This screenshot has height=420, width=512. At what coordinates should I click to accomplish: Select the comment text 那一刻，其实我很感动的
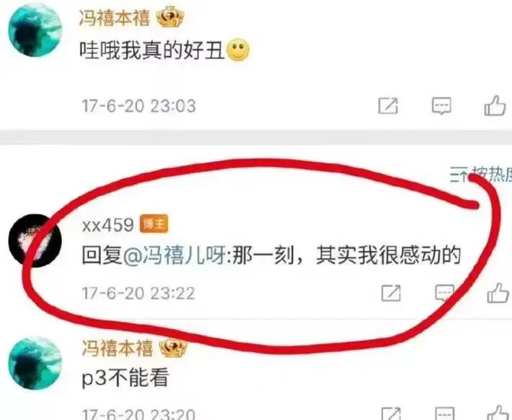(x=346, y=255)
